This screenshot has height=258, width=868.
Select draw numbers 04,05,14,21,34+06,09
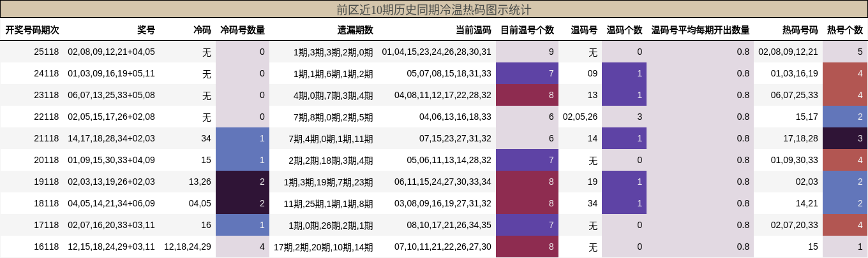[111, 203]
